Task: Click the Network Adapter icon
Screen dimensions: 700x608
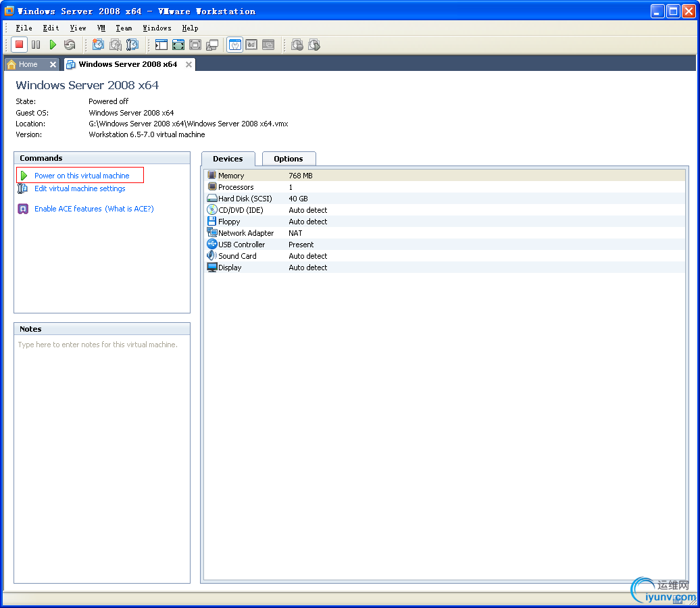Action: pos(212,232)
